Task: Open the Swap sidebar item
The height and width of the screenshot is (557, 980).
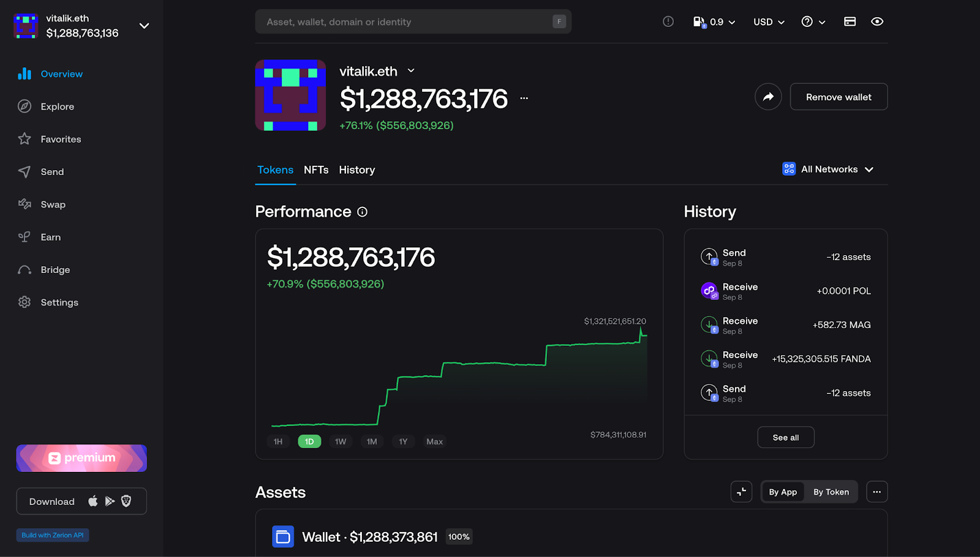Action: click(42, 204)
